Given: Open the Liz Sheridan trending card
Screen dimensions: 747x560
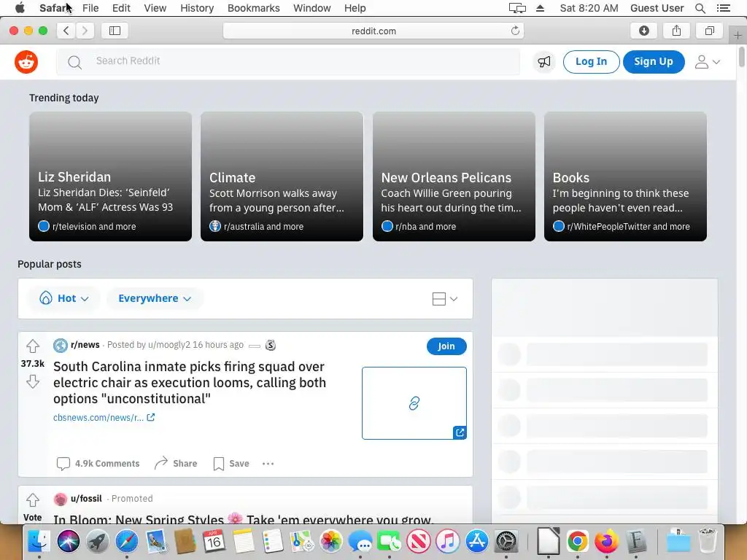Looking at the screenshot, I should coord(111,176).
